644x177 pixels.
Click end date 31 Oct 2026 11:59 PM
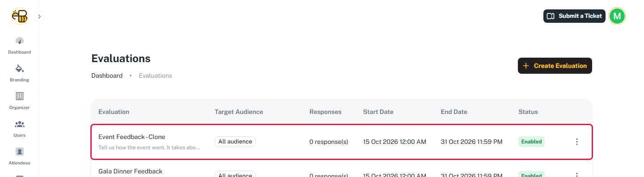click(472, 142)
